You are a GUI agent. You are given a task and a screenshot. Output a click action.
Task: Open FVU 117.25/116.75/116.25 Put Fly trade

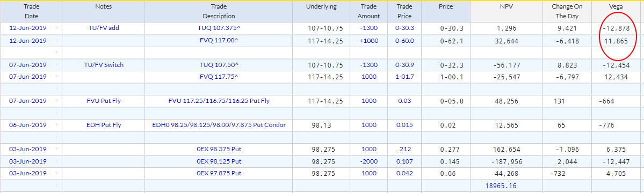click(x=219, y=101)
